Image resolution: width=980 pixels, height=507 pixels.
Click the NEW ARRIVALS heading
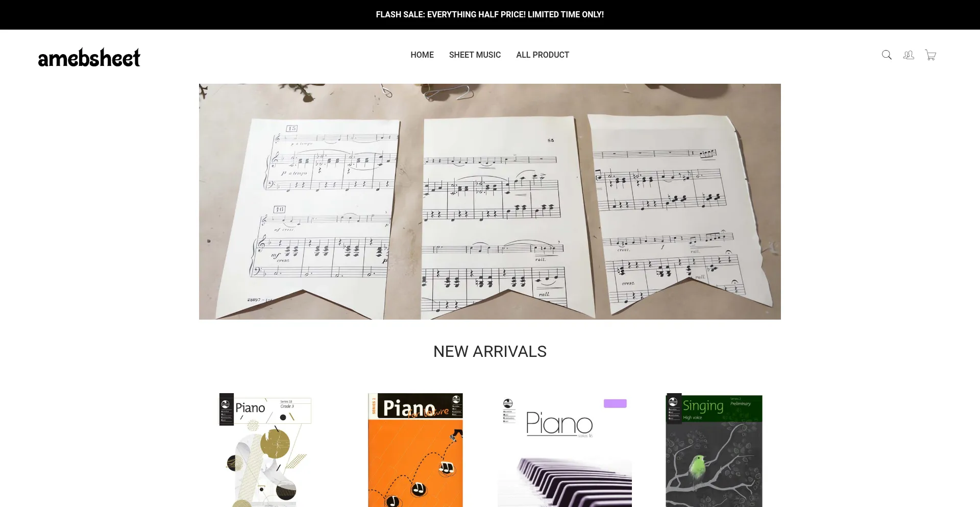[x=490, y=351]
